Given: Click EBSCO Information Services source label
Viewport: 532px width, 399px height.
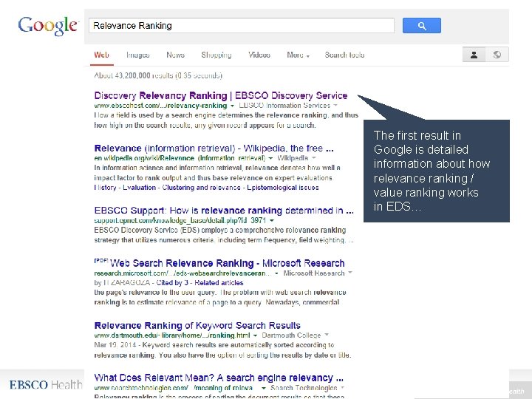Looking at the screenshot, I should pos(284,106).
